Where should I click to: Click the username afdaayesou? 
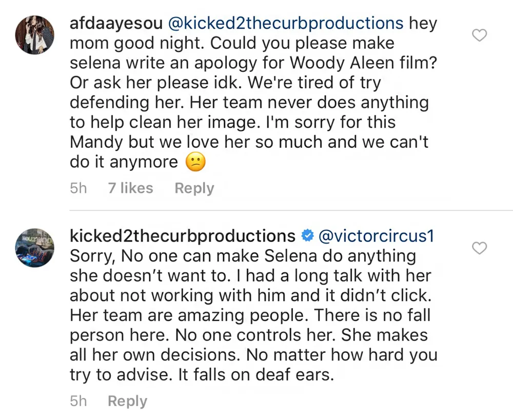[x=116, y=23]
